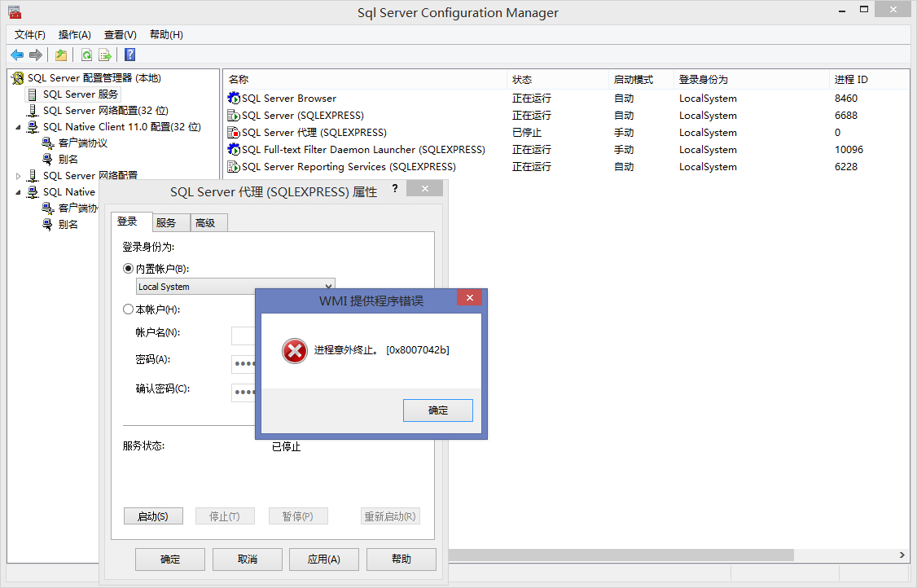
Task: Click the SQL Server 服务 tree icon
Action: click(x=32, y=94)
